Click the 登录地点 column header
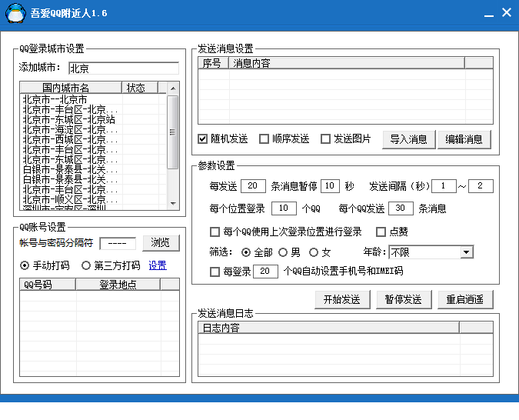519x420 pixels. tap(118, 285)
